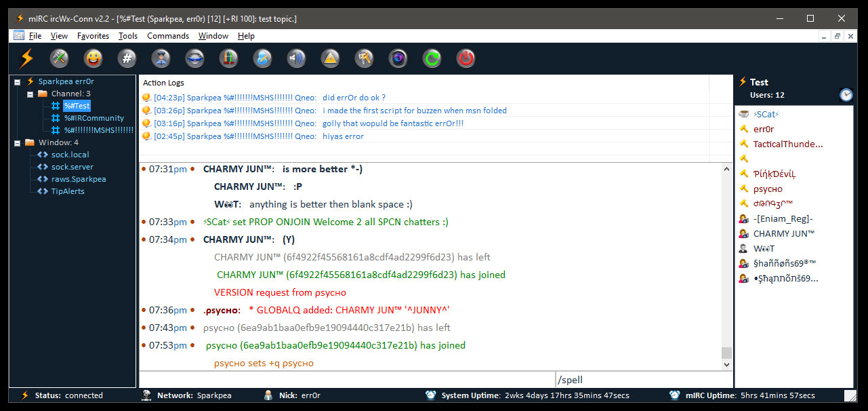Click the yellow warning triangle toolbar icon

pos(331,58)
